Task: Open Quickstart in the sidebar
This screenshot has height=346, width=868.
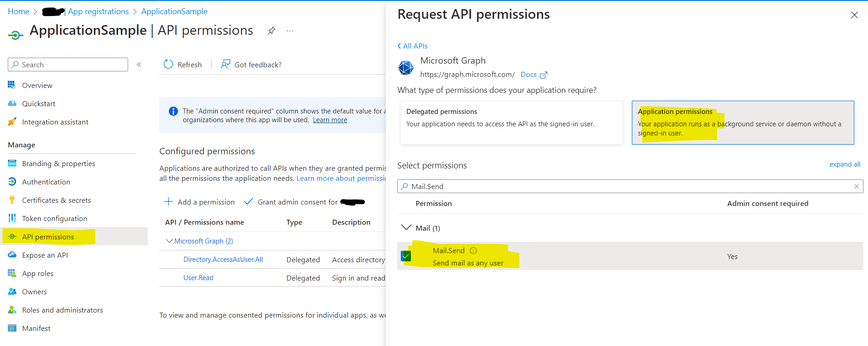Action: pyautogui.click(x=38, y=103)
